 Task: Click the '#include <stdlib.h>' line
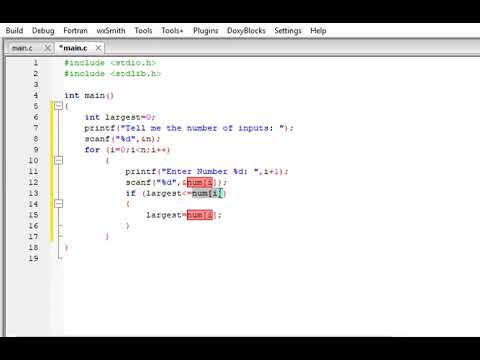coord(112,74)
